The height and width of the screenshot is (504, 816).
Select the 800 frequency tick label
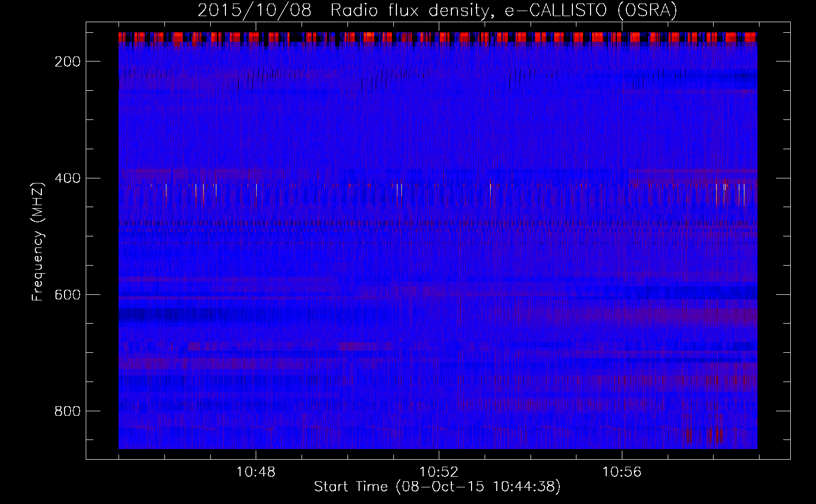tap(67, 411)
